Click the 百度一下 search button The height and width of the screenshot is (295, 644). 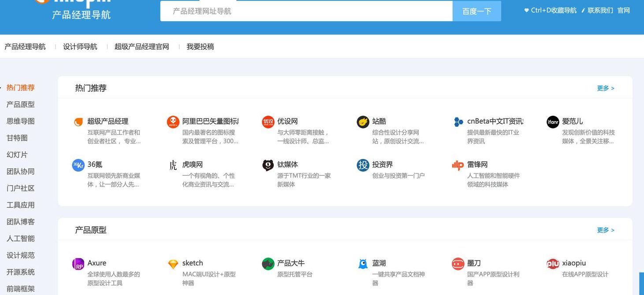pyautogui.click(x=477, y=11)
